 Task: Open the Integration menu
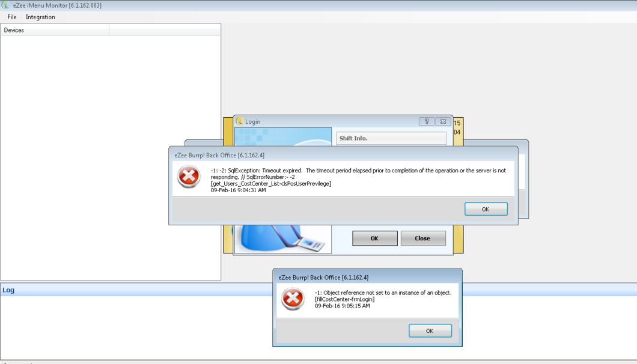[40, 17]
